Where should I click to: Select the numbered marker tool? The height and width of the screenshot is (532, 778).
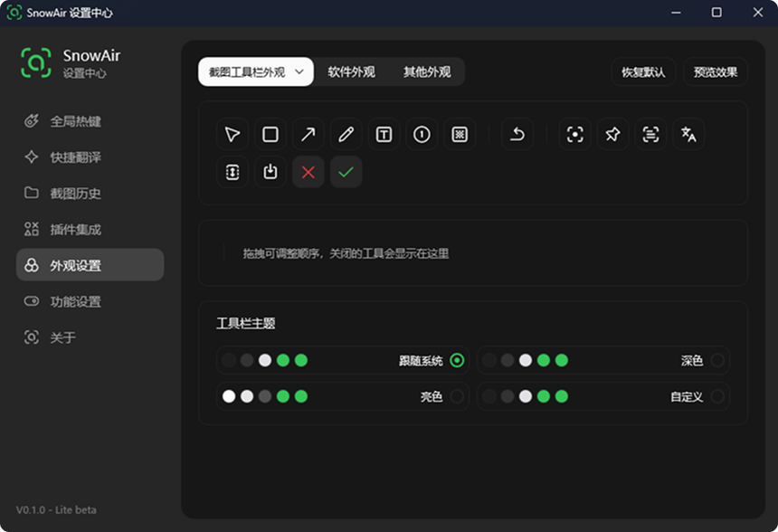point(422,135)
